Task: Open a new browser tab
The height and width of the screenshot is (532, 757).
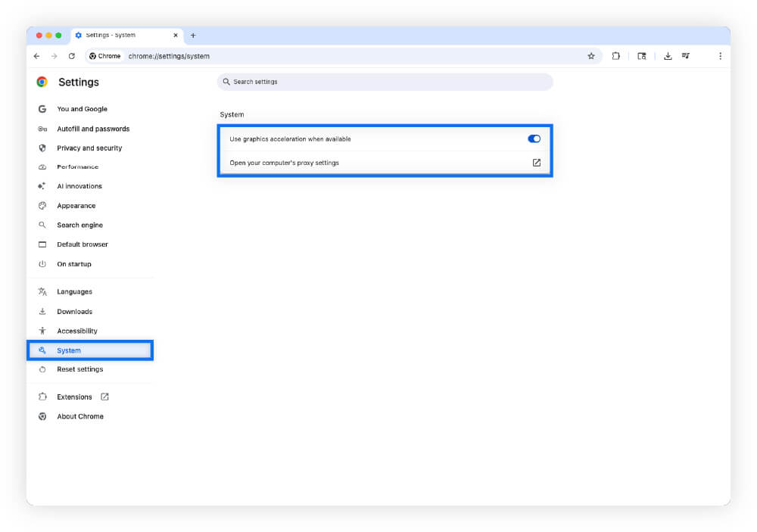Action: pyautogui.click(x=193, y=35)
